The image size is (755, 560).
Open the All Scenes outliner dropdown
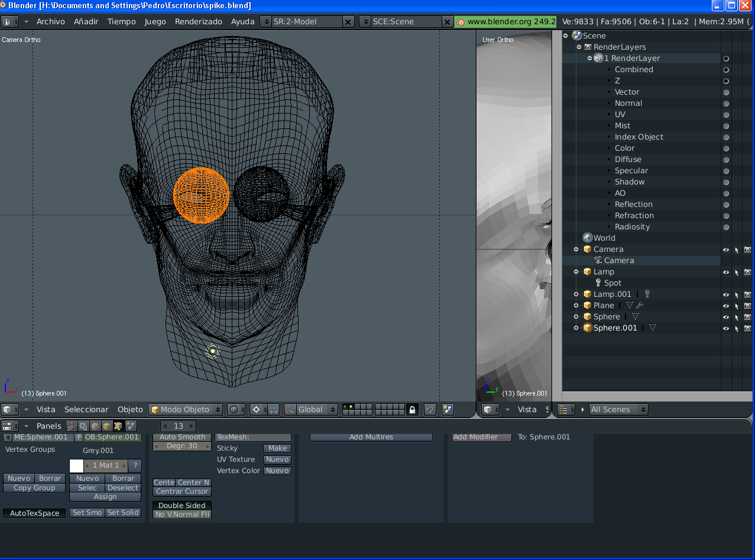coord(618,409)
